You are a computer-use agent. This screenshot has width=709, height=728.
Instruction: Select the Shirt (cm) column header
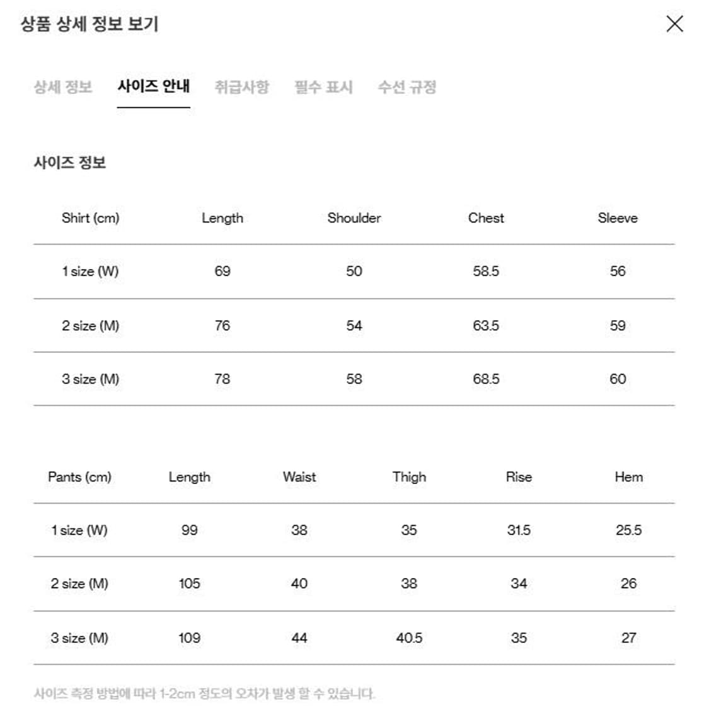click(92, 218)
